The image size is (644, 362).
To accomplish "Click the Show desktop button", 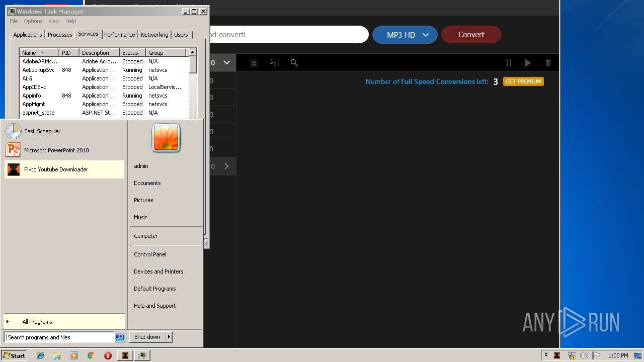I will click(x=639, y=355).
